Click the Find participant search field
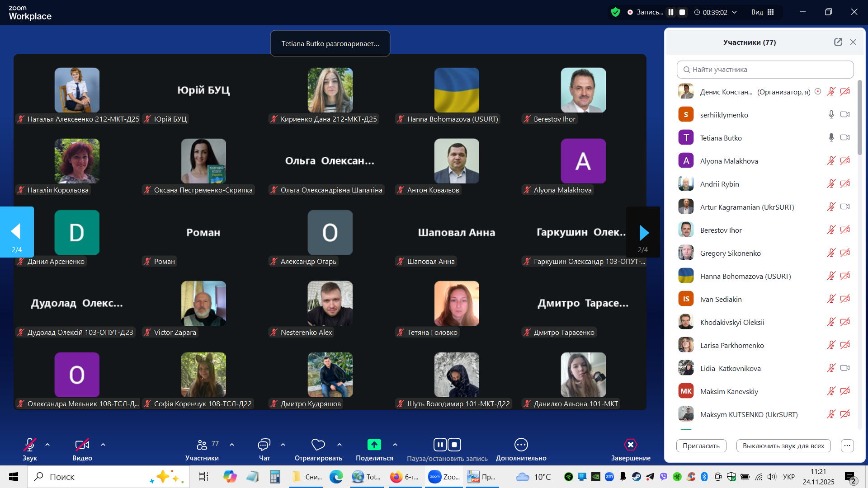 [765, 70]
